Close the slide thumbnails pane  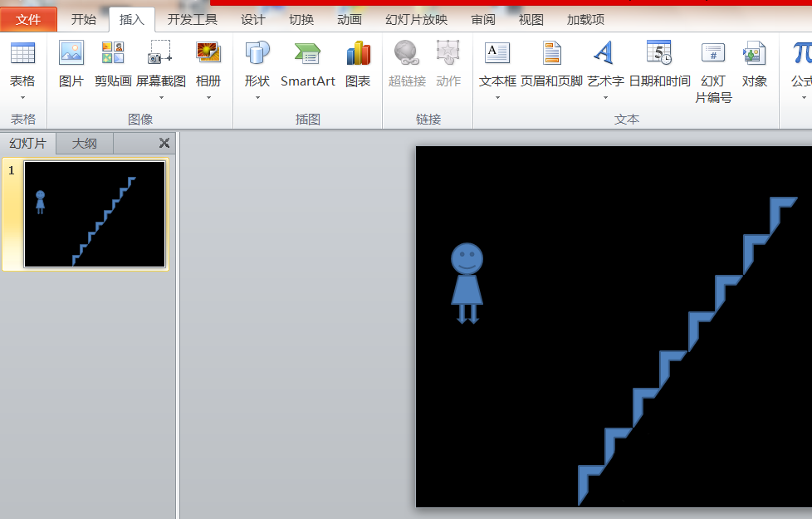click(163, 143)
